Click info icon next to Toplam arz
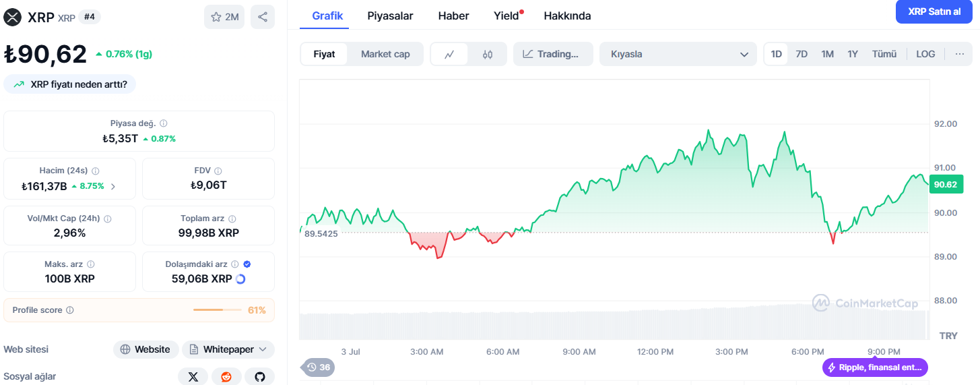Viewport: 980px width, 385px height. [x=232, y=219]
